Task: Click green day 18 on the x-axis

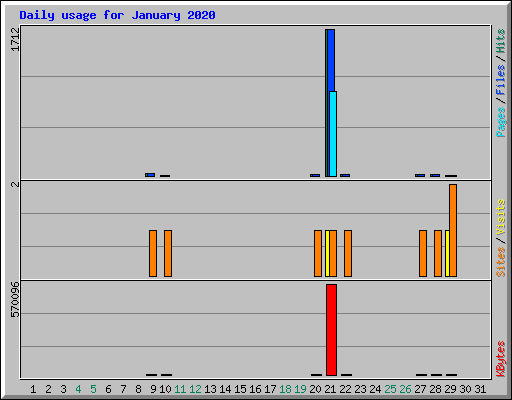Action: (285, 389)
